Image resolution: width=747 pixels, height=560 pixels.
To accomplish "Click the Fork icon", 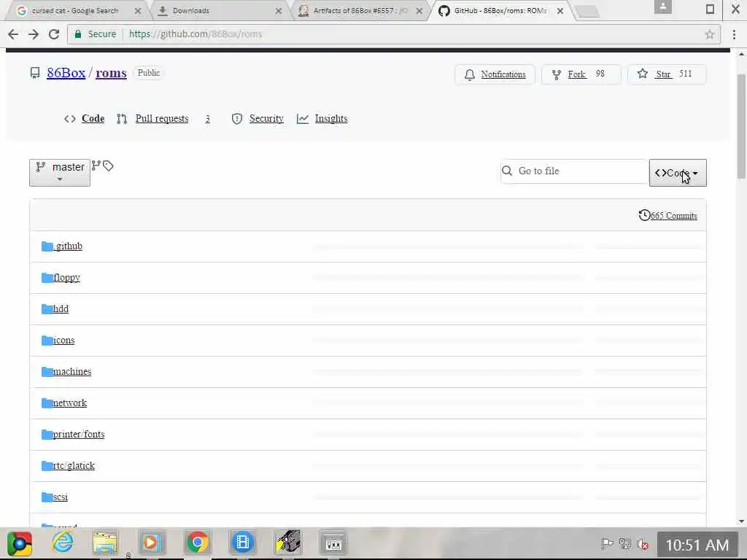I will pos(556,75).
